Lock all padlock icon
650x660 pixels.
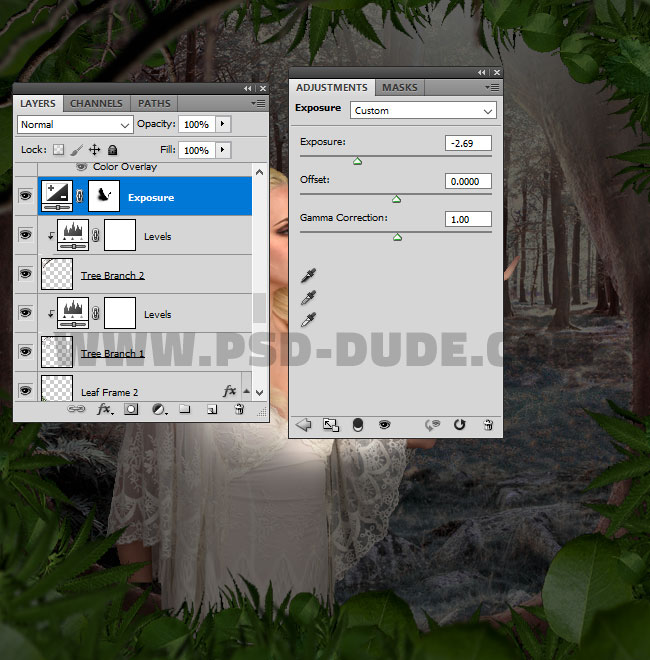(112, 149)
